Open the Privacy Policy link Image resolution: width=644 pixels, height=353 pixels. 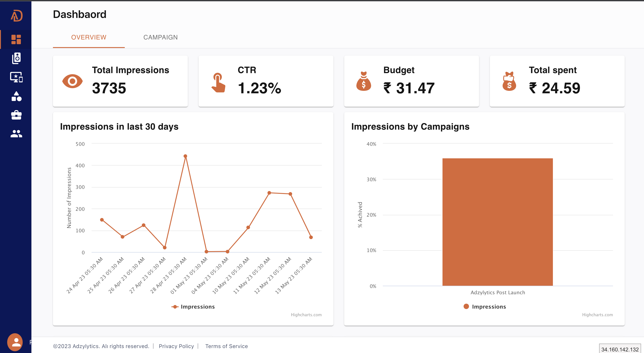tap(176, 346)
